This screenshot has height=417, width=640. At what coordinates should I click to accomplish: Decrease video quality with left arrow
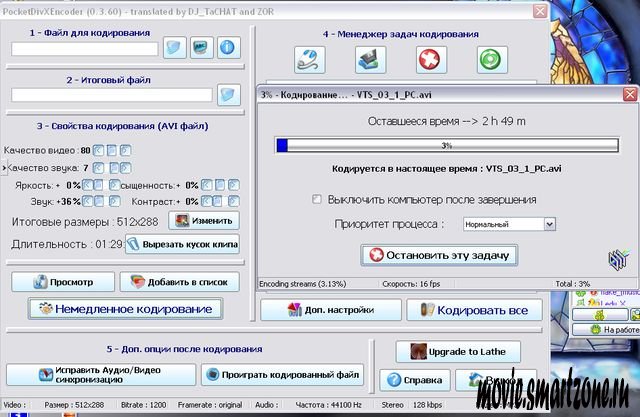coord(98,151)
